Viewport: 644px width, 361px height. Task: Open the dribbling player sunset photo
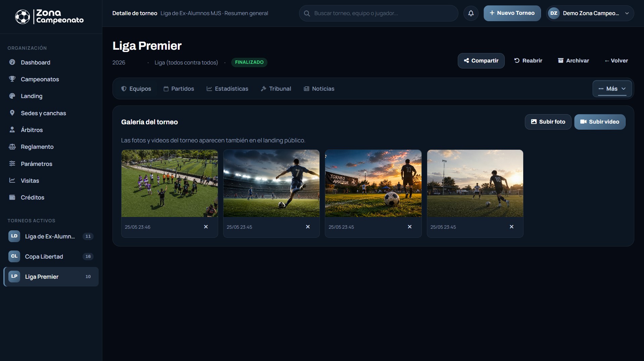tap(475, 183)
